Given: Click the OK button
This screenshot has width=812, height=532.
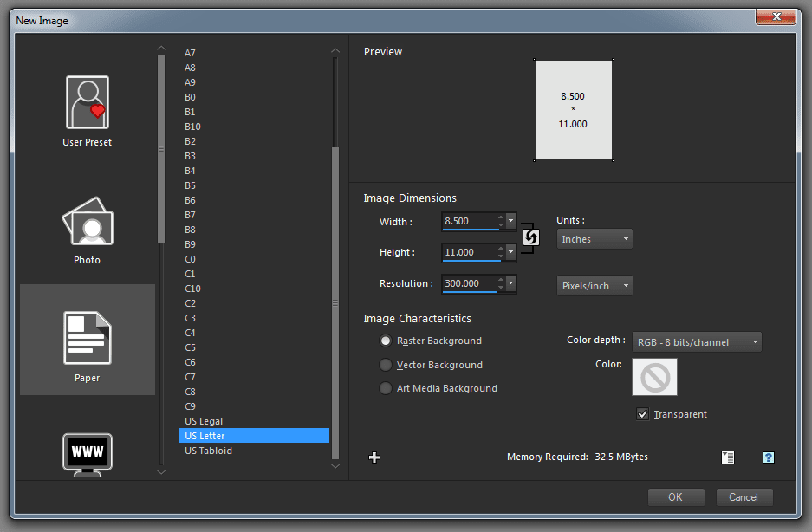Looking at the screenshot, I should pos(675,497).
